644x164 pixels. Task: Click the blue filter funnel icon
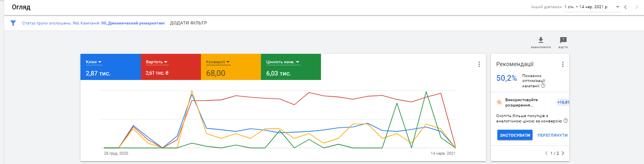13,23
